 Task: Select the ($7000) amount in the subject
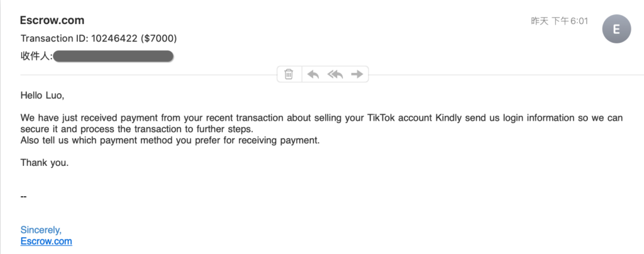tap(158, 38)
